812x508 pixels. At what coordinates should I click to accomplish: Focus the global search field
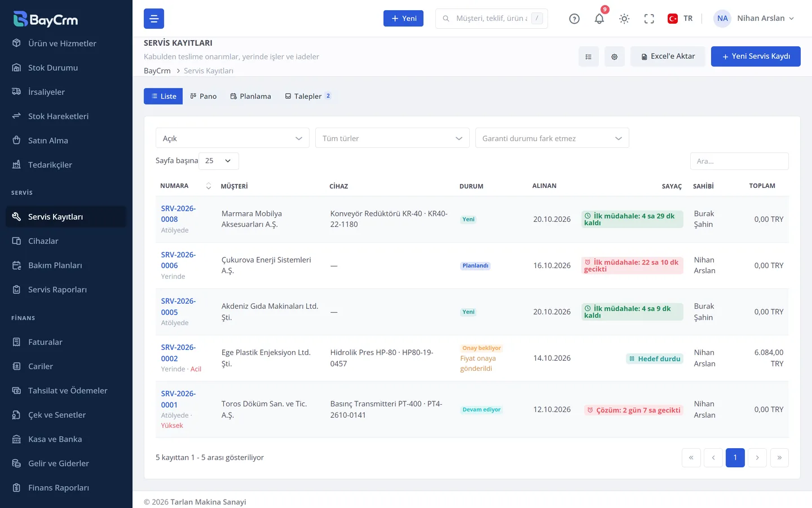(492, 19)
